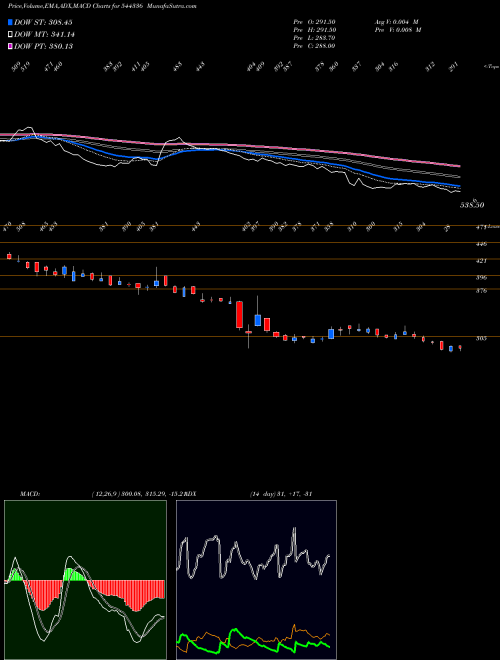Click the 446 price axis label
Screen dimensions: 500x660
point(482,244)
